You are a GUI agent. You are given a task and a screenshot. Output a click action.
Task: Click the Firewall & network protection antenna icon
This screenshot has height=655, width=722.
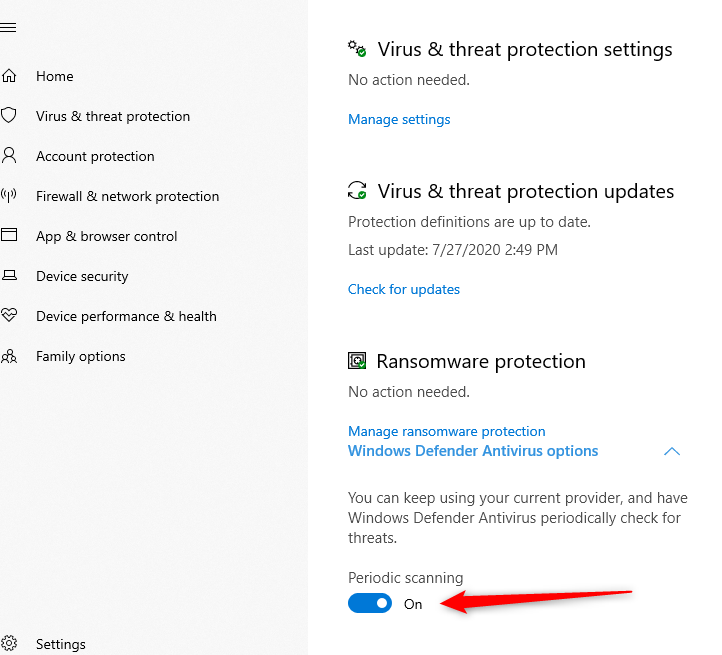tap(9, 196)
